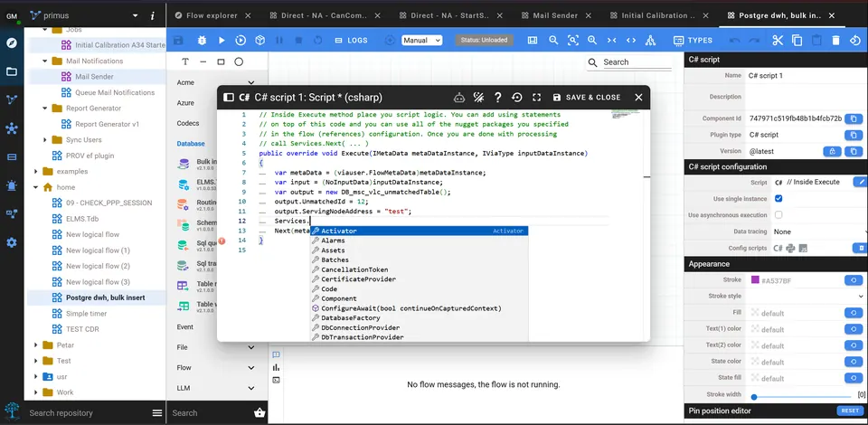Click the zoom out magnifier icon
The width and height of the screenshot is (868, 425).
[553, 40]
